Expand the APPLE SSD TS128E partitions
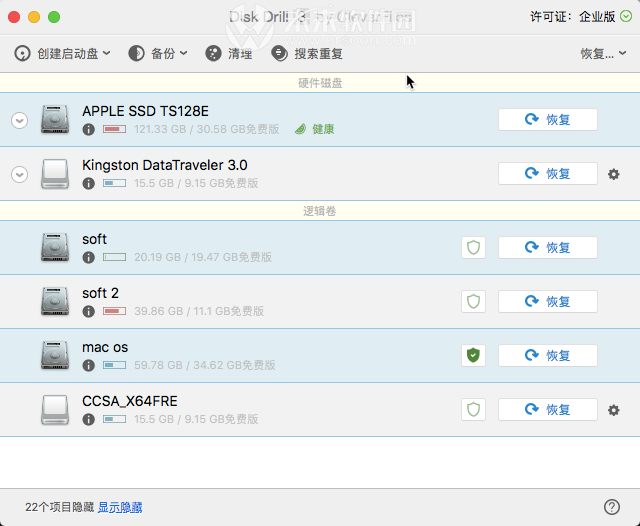The height and width of the screenshot is (526, 640). tap(20, 120)
